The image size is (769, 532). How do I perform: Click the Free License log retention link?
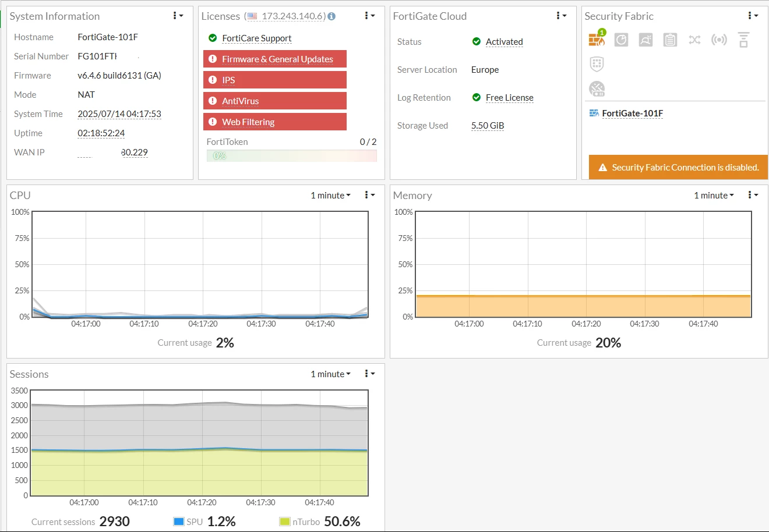tap(510, 98)
